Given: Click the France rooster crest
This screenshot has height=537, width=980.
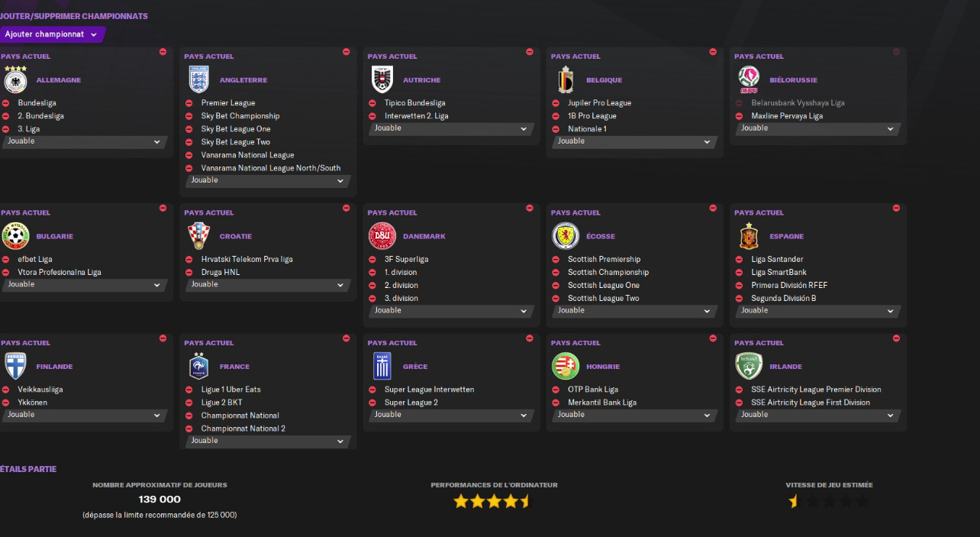Looking at the screenshot, I should pyautogui.click(x=198, y=366).
